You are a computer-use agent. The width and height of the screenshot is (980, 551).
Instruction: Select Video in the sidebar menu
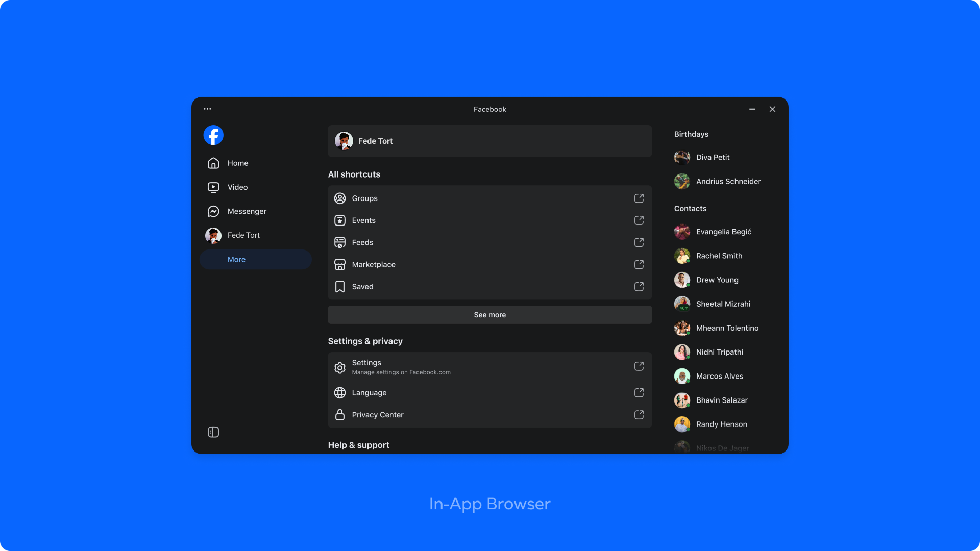pos(255,187)
